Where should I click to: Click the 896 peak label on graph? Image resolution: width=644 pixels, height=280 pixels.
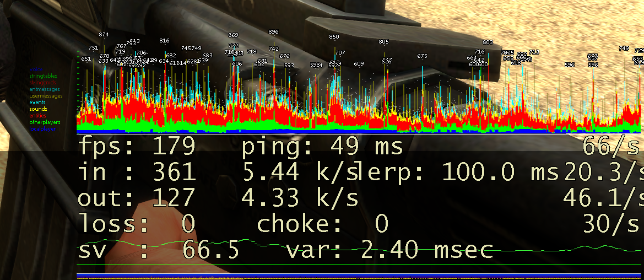pos(273,32)
